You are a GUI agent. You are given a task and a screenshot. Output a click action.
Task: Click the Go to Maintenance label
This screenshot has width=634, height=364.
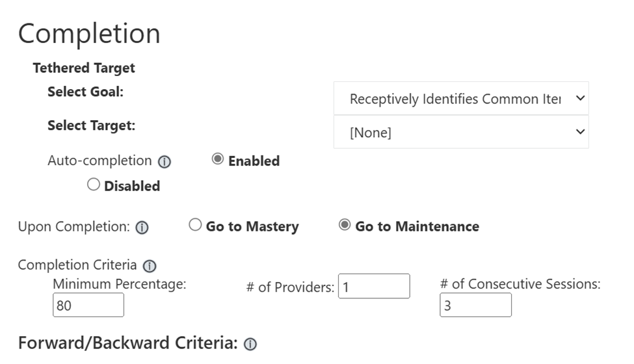pos(417,226)
